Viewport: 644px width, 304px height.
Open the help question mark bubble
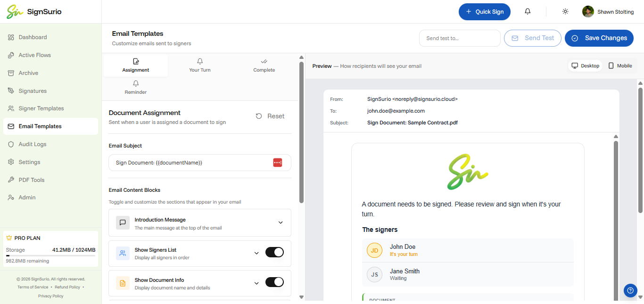click(630, 290)
